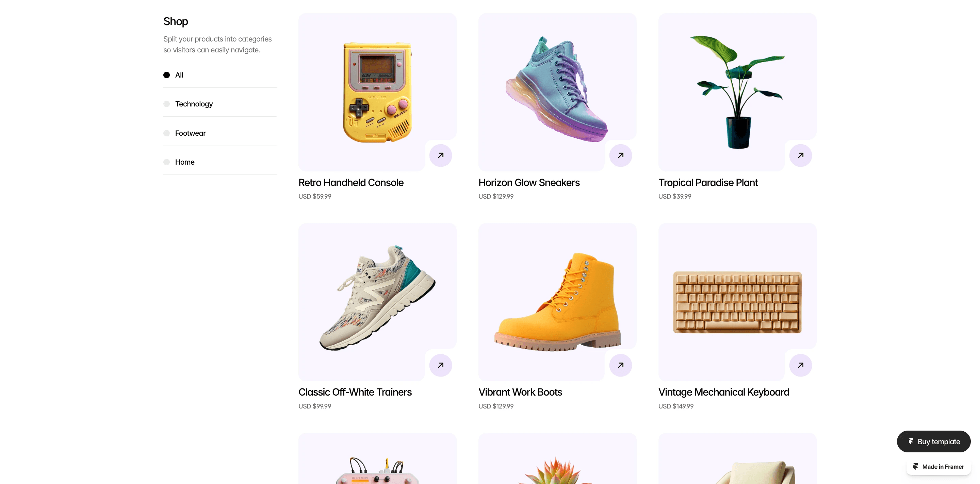Click arrow icon on Classic Off-White Trainers card

click(441, 365)
